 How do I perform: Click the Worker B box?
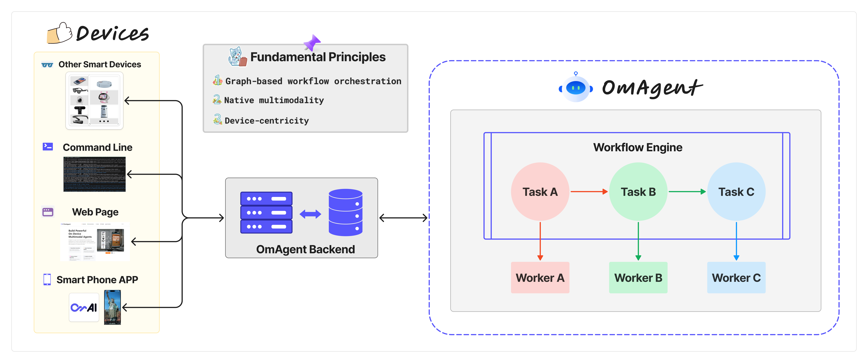[638, 277]
